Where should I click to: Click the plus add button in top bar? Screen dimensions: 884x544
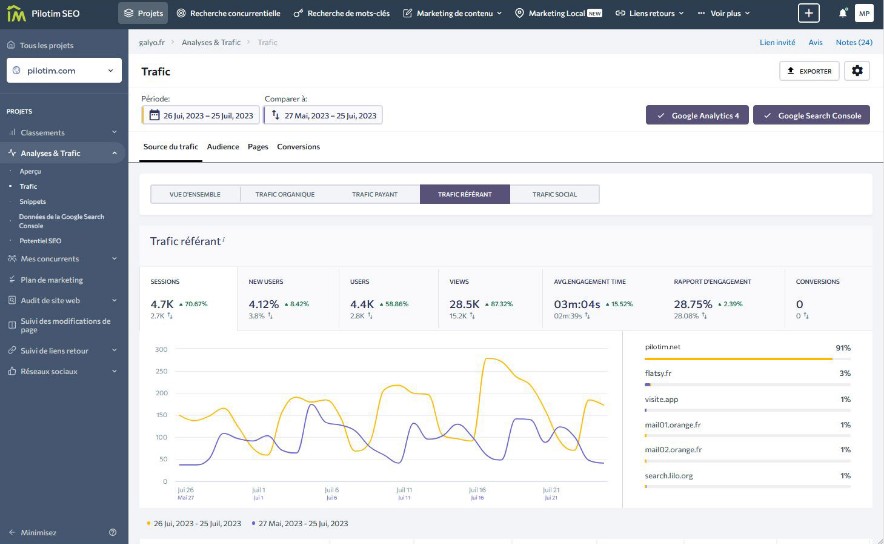(x=808, y=13)
